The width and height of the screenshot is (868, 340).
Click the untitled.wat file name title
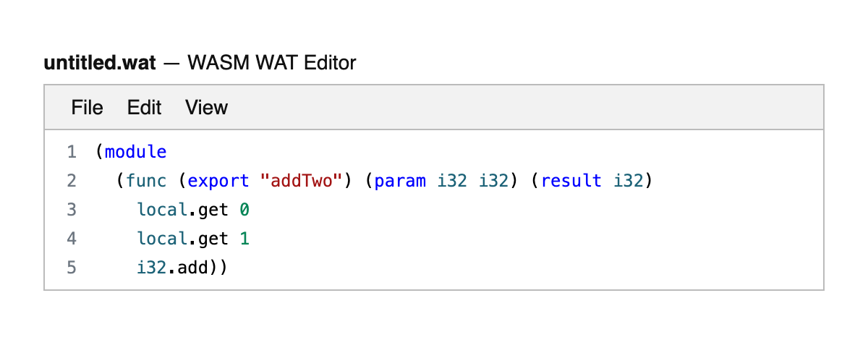pos(100,63)
